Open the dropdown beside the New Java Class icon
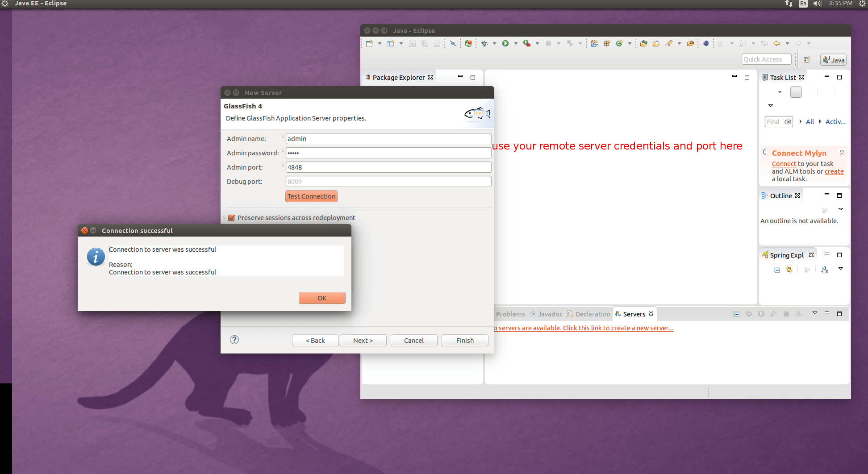Image resolution: width=868 pixels, height=474 pixels. [630, 43]
